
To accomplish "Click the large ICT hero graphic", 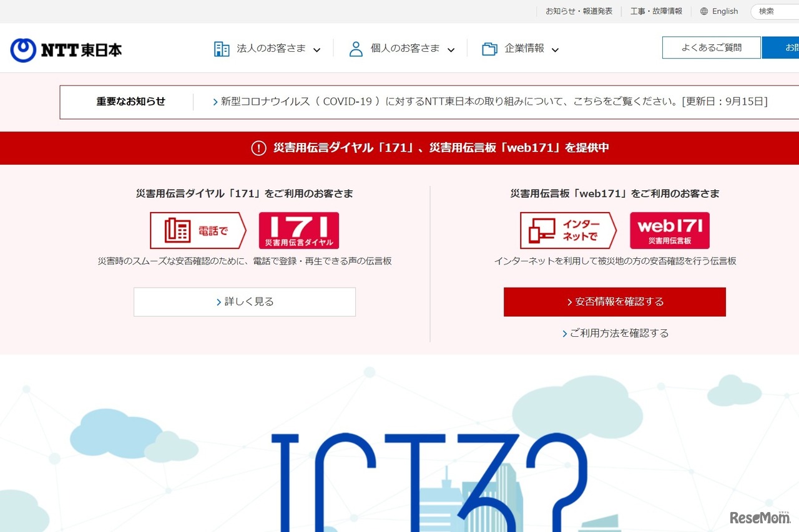I will 429,483.
